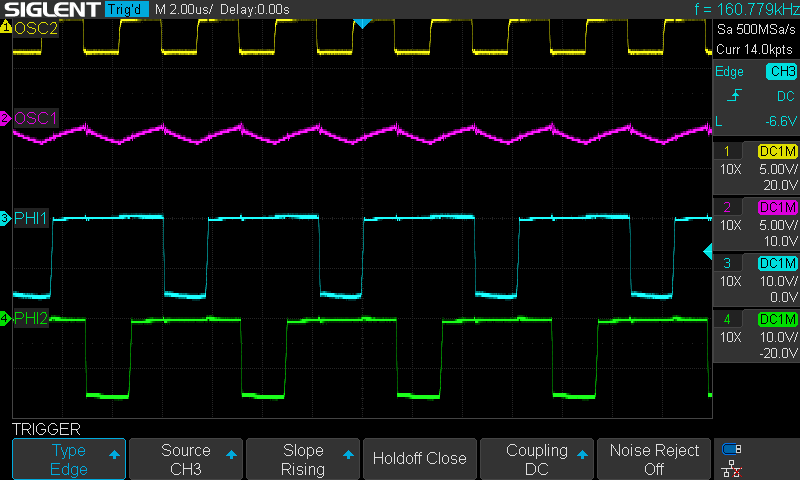Click the channel 4 number box
800x480 pixels.
(727, 319)
